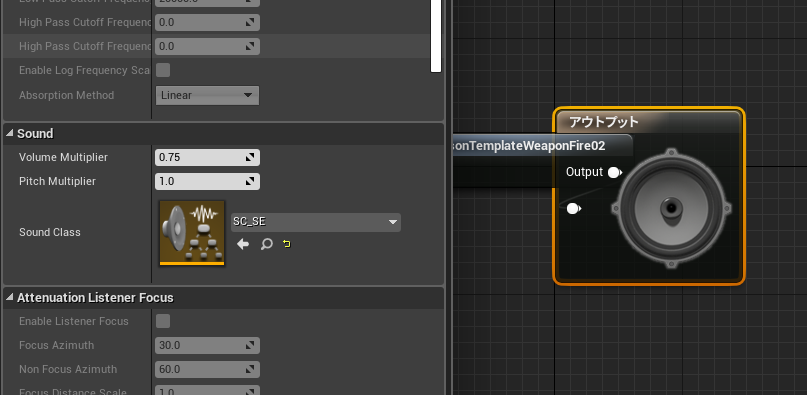Click the Sound Class property label

pyautogui.click(x=49, y=232)
